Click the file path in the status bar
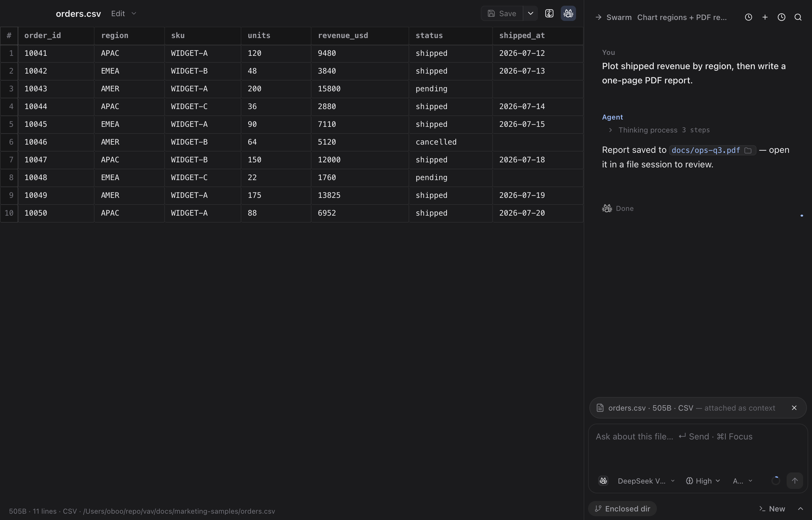This screenshot has height=520, width=812. tap(179, 511)
